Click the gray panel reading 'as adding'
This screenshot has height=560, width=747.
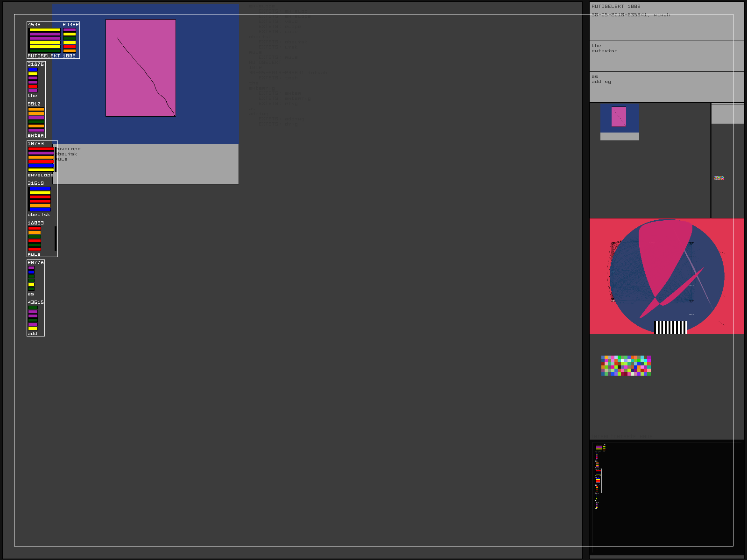(666, 87)
